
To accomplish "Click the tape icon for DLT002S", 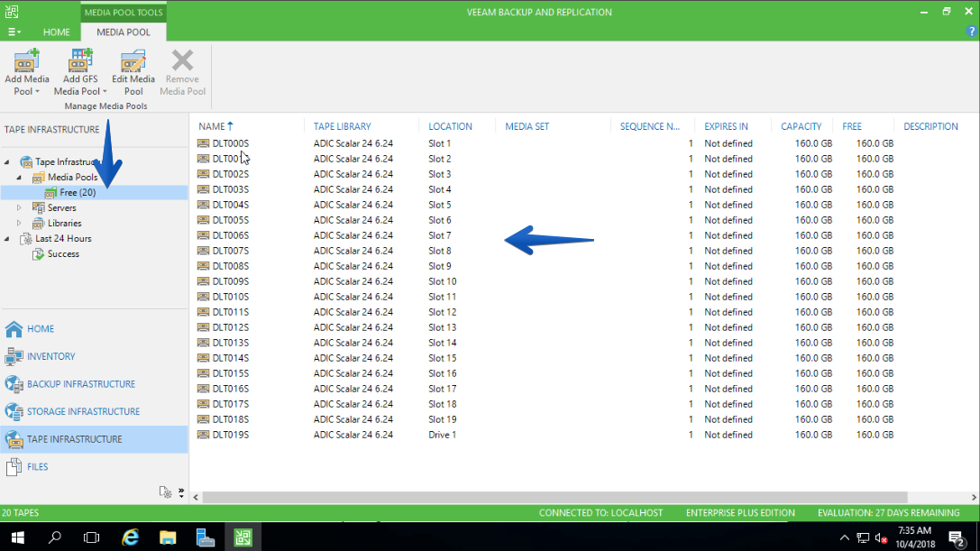I will click(x=203, y=174).
